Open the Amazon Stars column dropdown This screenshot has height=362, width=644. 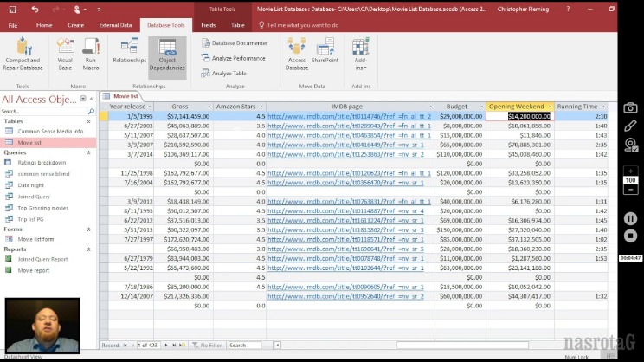tap(261, 107)
